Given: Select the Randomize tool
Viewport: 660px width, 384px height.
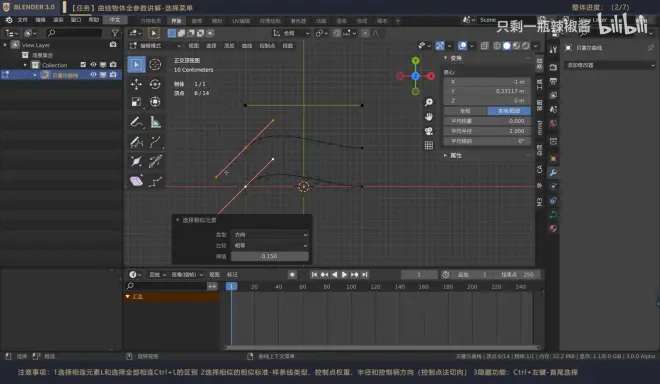Looking at the screenshot, I should (x=155, y=181).
